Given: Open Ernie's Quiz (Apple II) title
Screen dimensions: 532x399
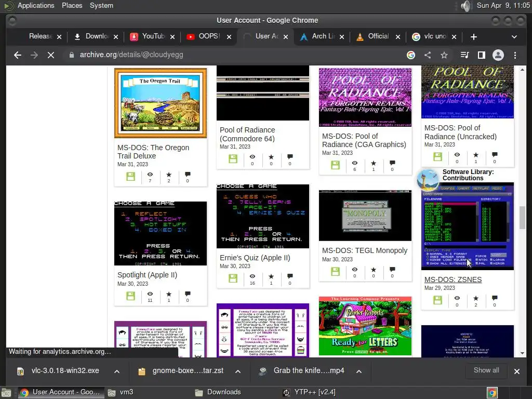Looking at the screenshot, I should tap(255, 258).
